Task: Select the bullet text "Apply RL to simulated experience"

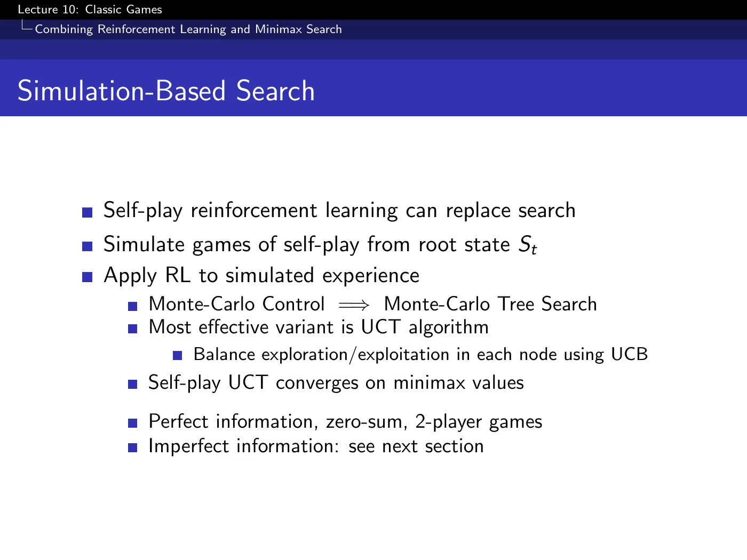Action: [261, 276]
